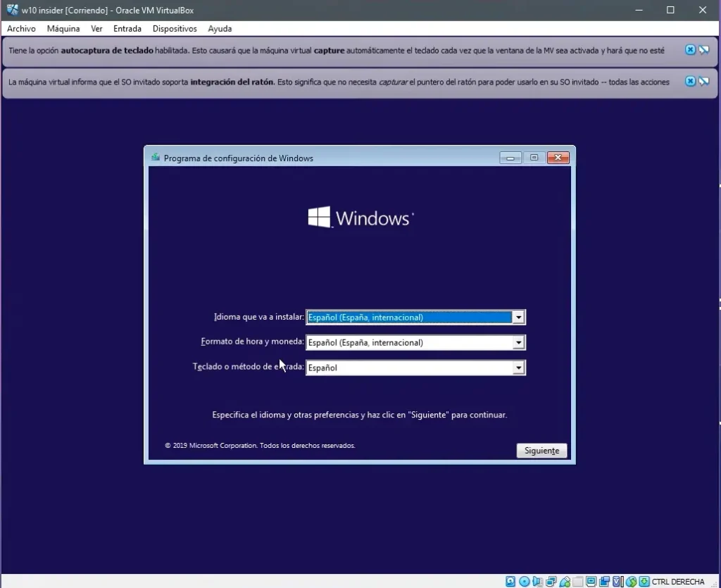Click Siguiente to continue setup
The image size is (721, 588).
(541, 451)
